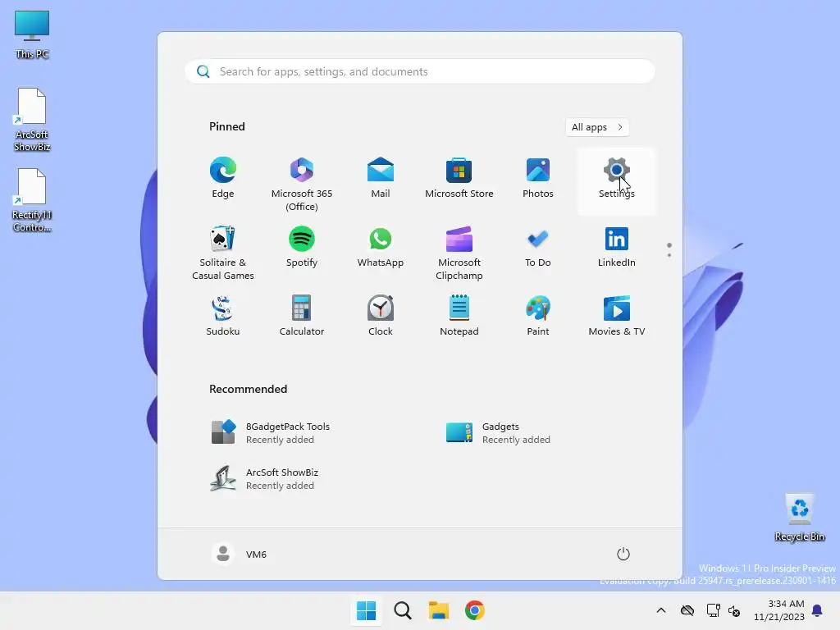Screen dimensions: 840x630
Task: Open Spotify
Action: point(302,248)
